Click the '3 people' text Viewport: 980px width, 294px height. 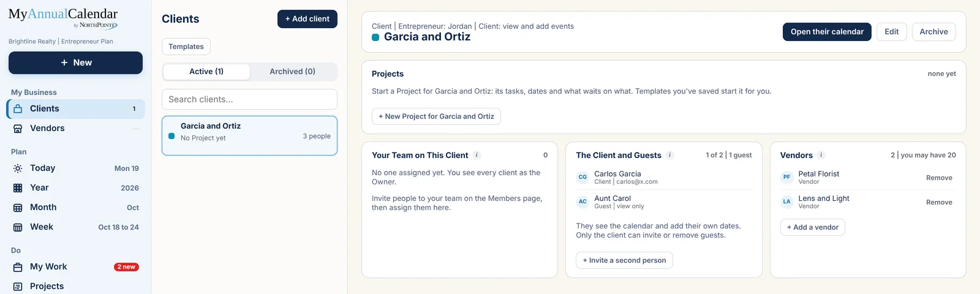click(x=317, y=136)
